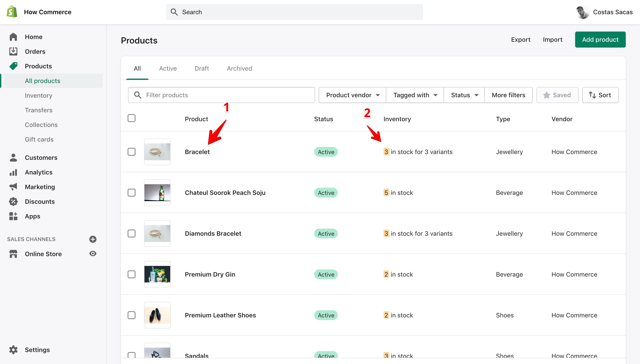The width and height of the screenshot is (640, 364).
Task: Click the magnifier icon in Filter products
Action: [138, 95]
